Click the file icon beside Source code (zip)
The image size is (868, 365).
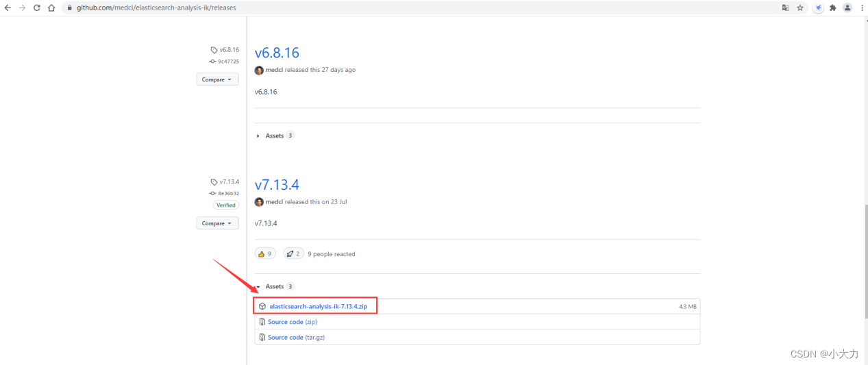point(262,322)
